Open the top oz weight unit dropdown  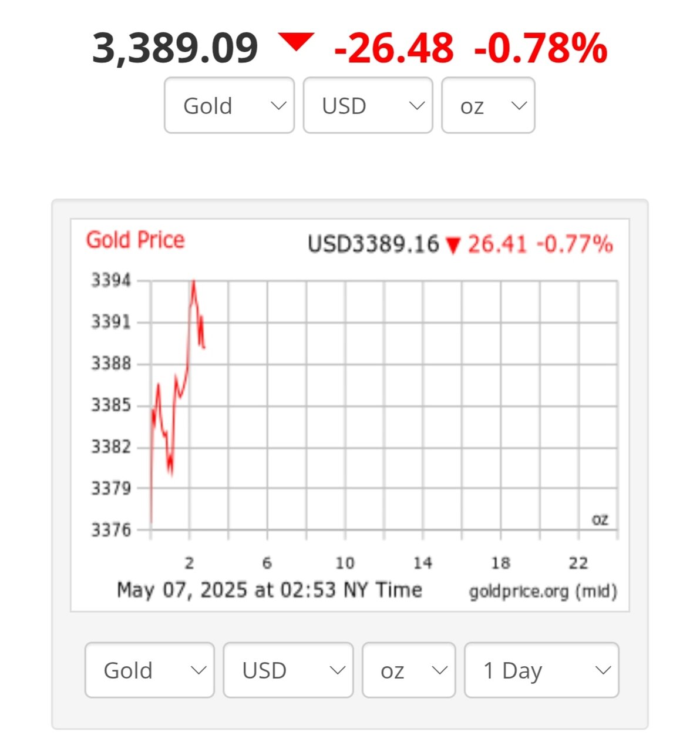coord(488,106)
